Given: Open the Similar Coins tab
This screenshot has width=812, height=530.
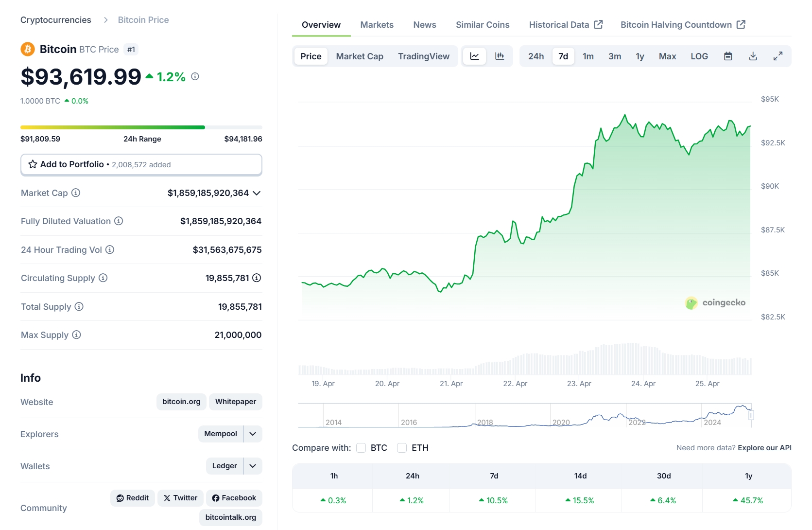Looking at the screenshot, I should pos(483,25).
